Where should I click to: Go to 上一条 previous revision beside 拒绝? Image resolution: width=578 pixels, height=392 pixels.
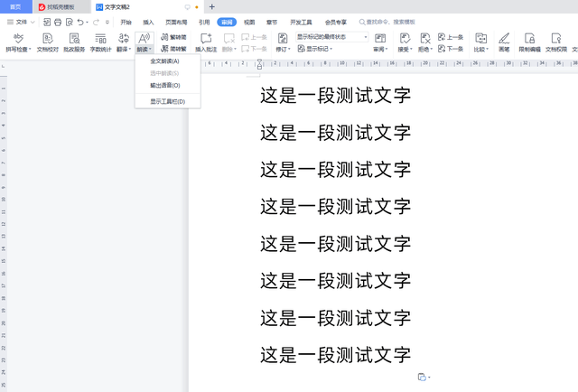[x=451, y=37]
